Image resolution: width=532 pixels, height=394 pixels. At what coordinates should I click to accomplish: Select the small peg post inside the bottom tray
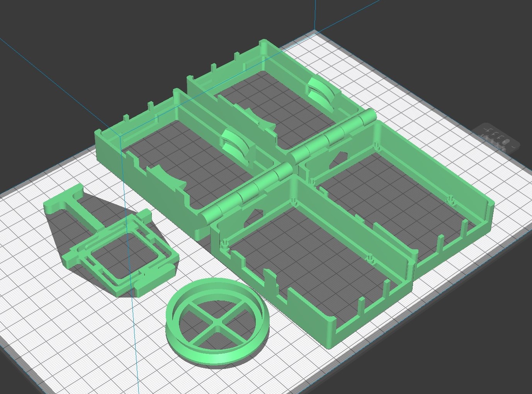(371, 257)
